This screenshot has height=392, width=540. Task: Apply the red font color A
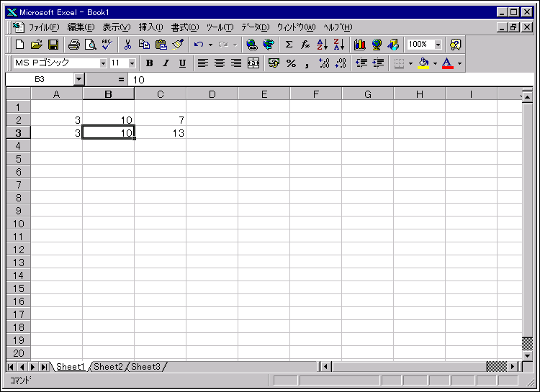point(447,63)
